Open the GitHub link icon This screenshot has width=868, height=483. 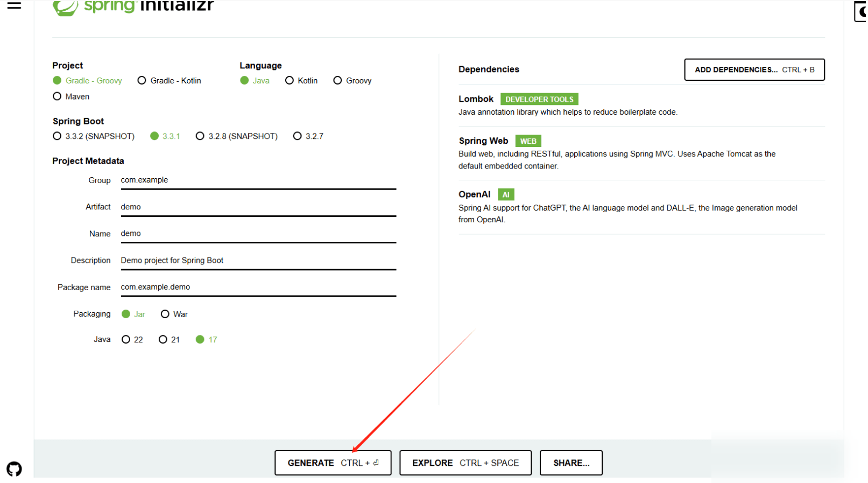[x=14, y=468]
